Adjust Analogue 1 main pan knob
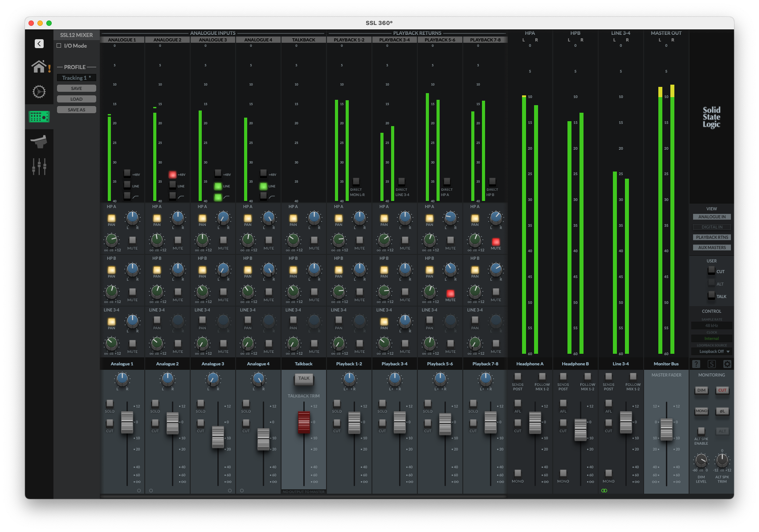The image size is (759, 532). pyautogui.click(x=122, y=379)
